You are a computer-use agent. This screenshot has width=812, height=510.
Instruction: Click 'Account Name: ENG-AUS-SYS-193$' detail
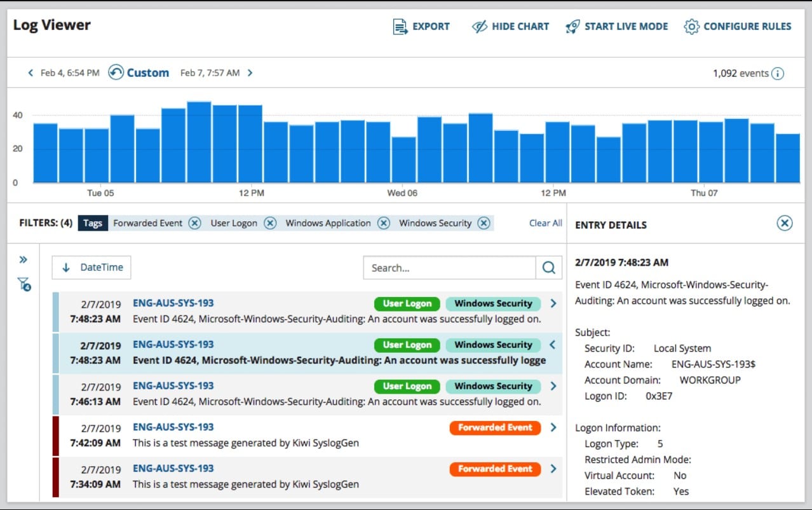[670, 364]
